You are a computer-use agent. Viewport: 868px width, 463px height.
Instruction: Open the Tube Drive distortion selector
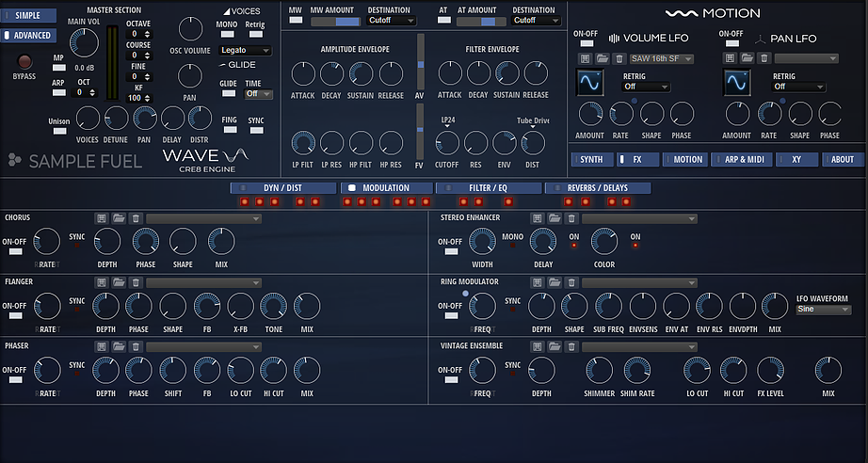[533, 122]
